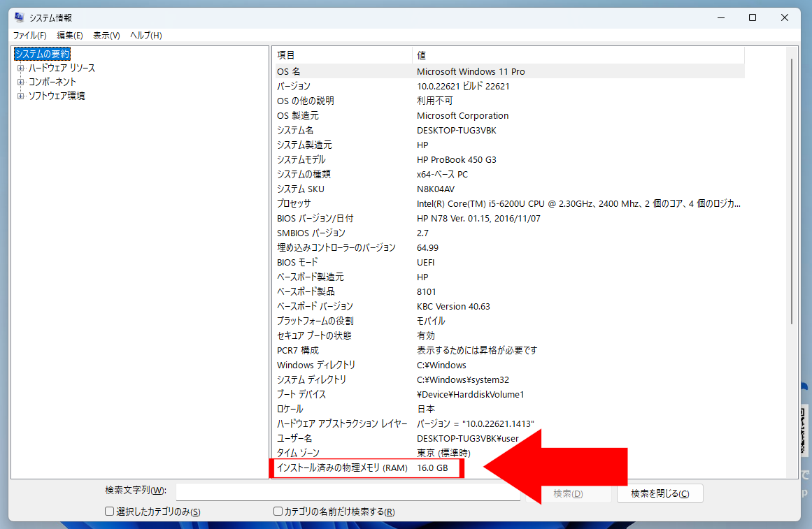
Task: Click the 値 column header
Action: click(578, 55)
